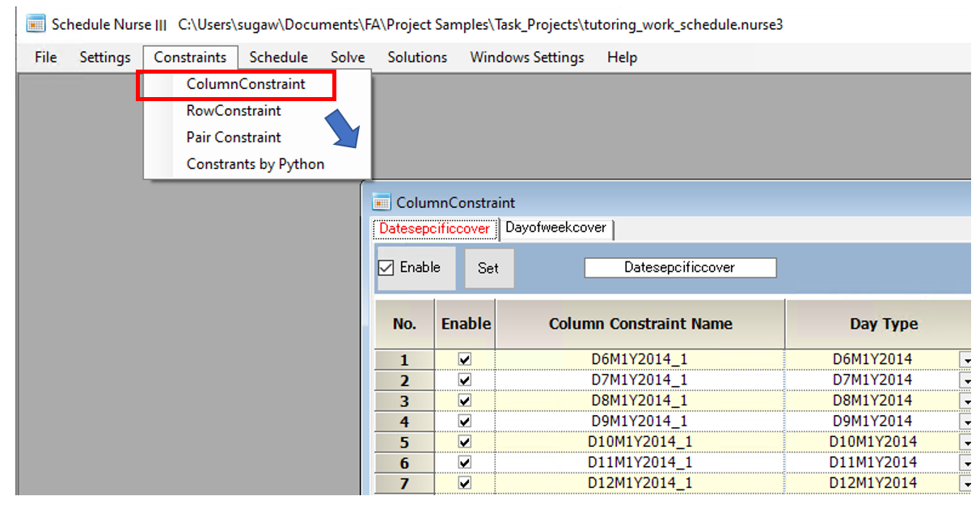Switch to the Dayofweekcover tab

[557, 228]
